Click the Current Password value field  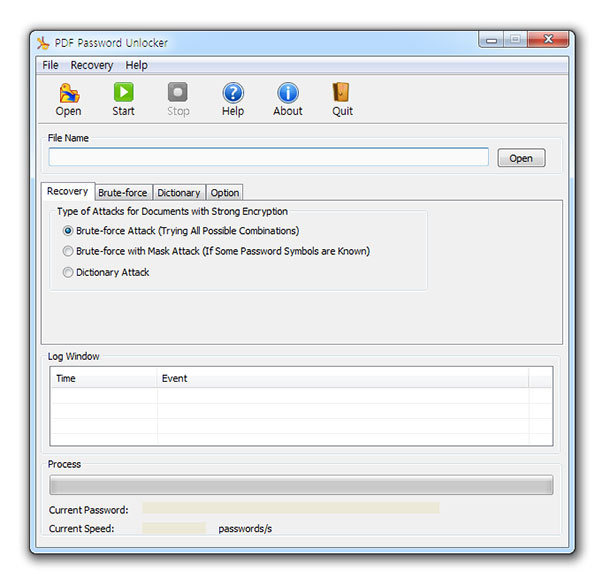(x=291, y=508)
